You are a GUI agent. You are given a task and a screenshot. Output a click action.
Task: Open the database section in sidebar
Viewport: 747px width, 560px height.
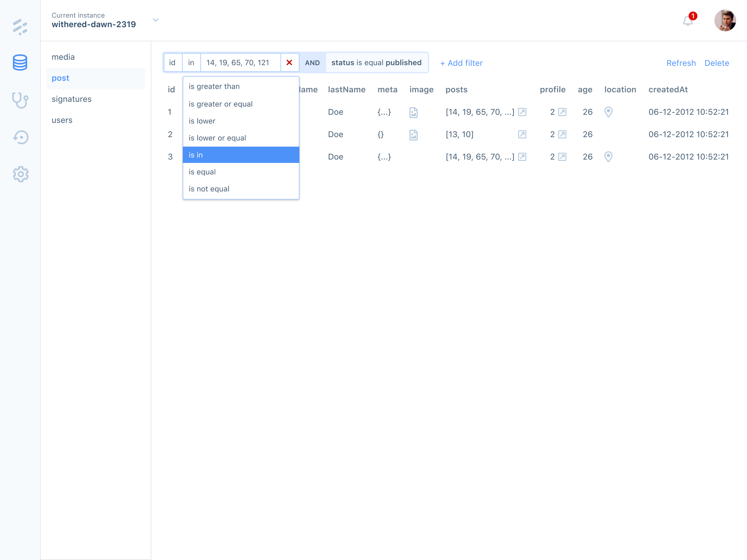coord(20,62)
